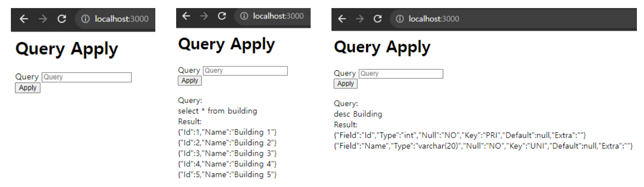The width and height of the screenshot is (644, 187).
Task: Click the result row with Field Name varchar(20)
Action: 483,146
